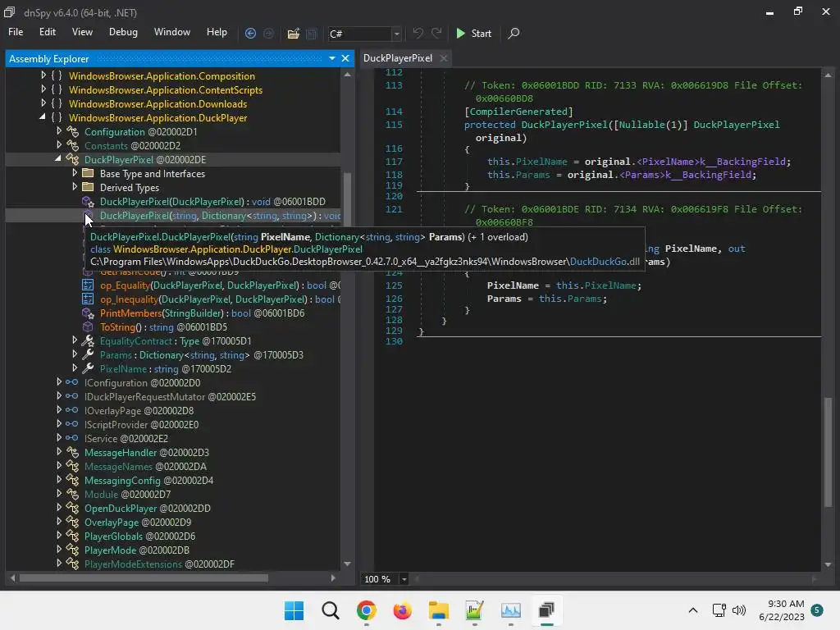Expand the EqualityContract property node
This screenshot has width=840, height=630.
75,340
